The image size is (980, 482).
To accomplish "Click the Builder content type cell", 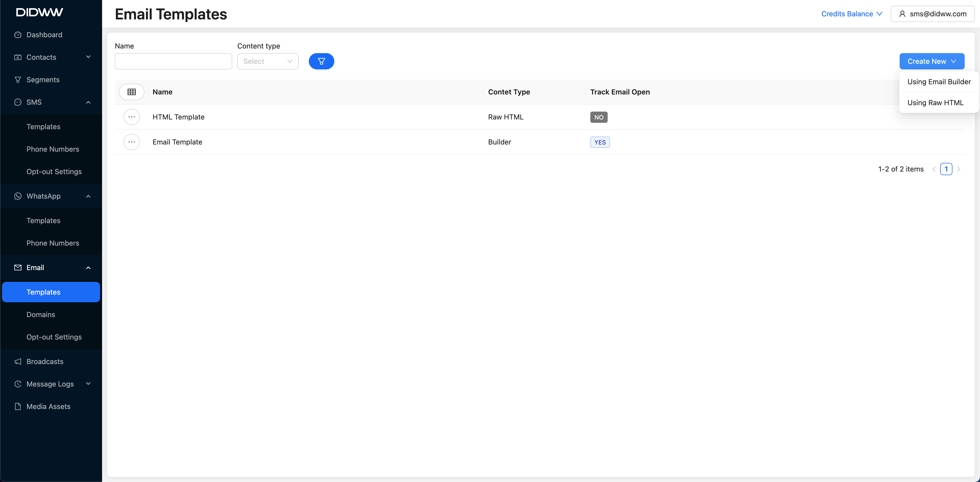I will coord(499,142).
